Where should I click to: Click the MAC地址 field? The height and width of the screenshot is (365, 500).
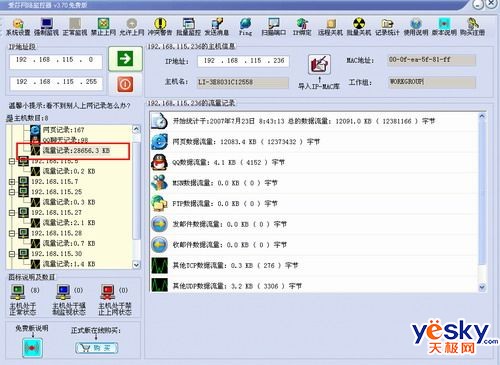click(x=431, y=60)
